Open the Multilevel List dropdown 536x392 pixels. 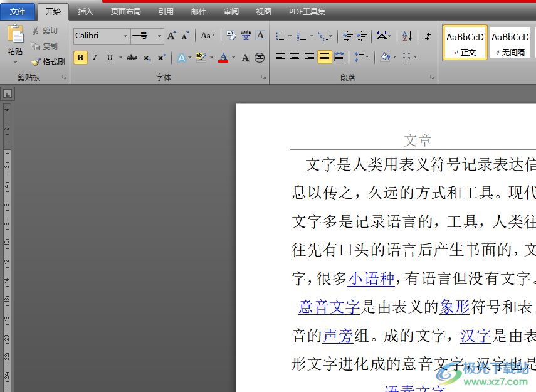pyautogui.click(x=325, y=36)
